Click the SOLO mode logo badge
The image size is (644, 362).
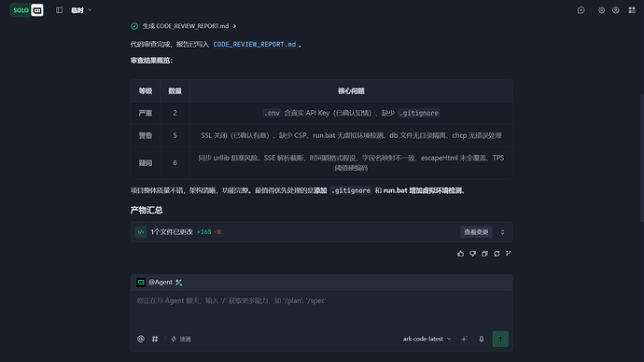coord(27,10)
